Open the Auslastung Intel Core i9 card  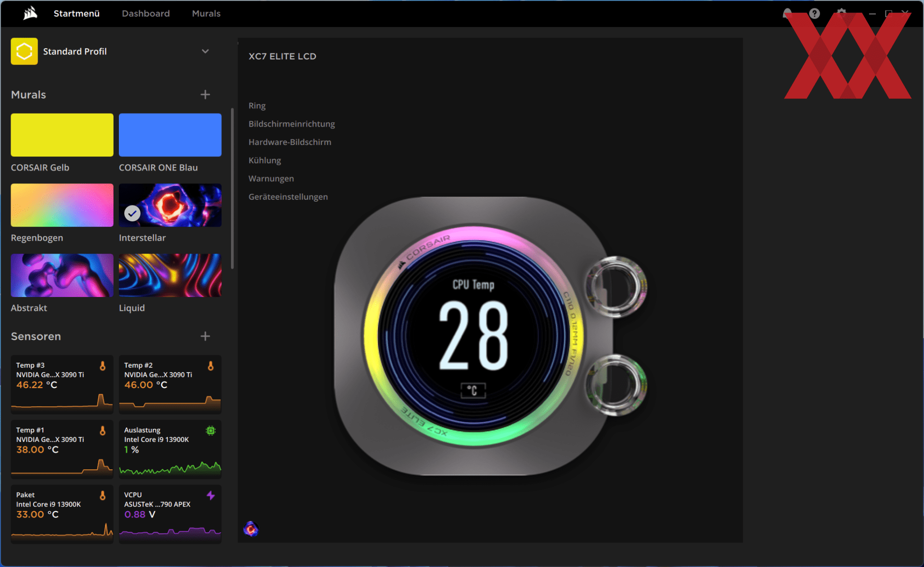click(x=170, y=449)
